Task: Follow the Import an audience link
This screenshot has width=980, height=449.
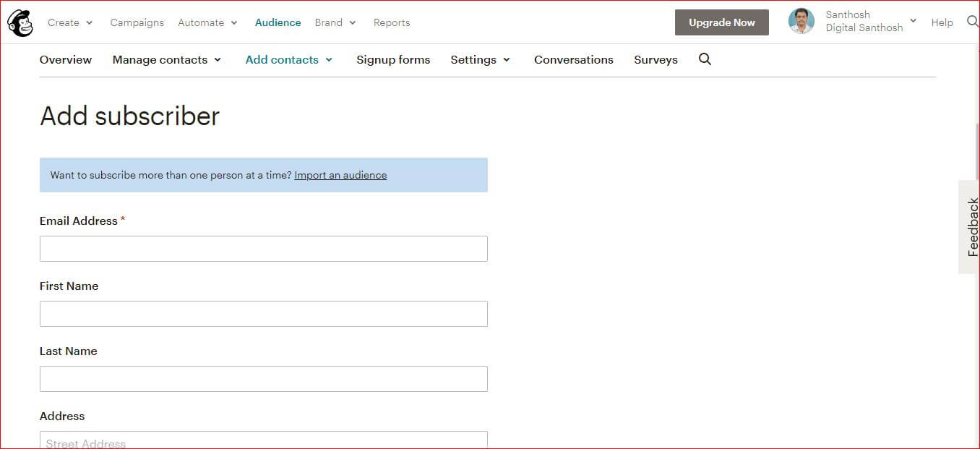Action: pos(340,175)
